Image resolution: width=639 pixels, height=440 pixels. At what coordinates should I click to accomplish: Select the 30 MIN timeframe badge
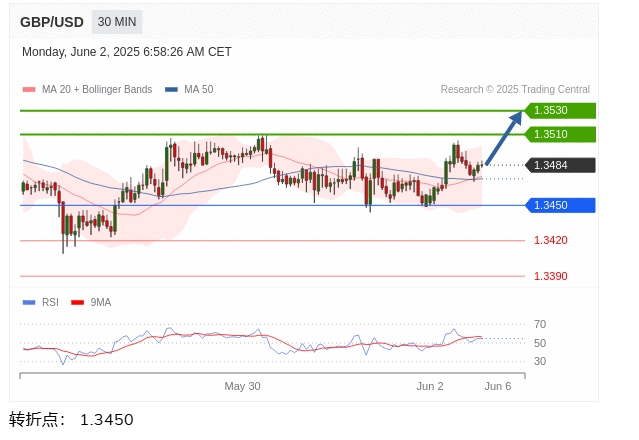(x=117, y=22)
